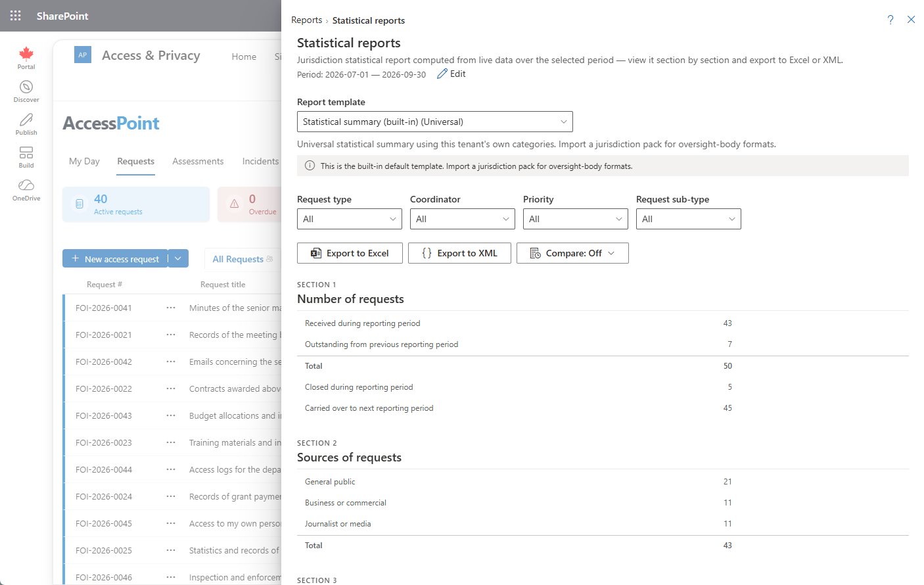Expand the New access request split arrow
924x585 pixels.
click(x=178, y=258)
